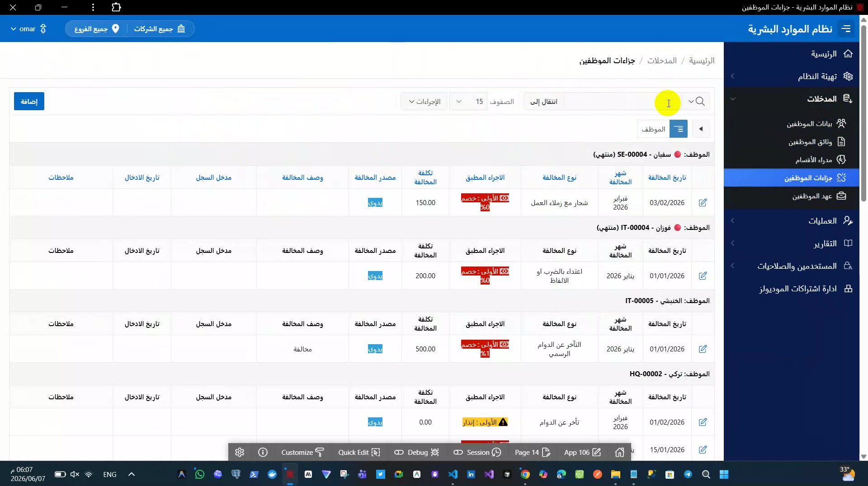Toggle Debug mode in developer toolbar
Viewport: 868px width, 486px height.
tap(417, 452)
